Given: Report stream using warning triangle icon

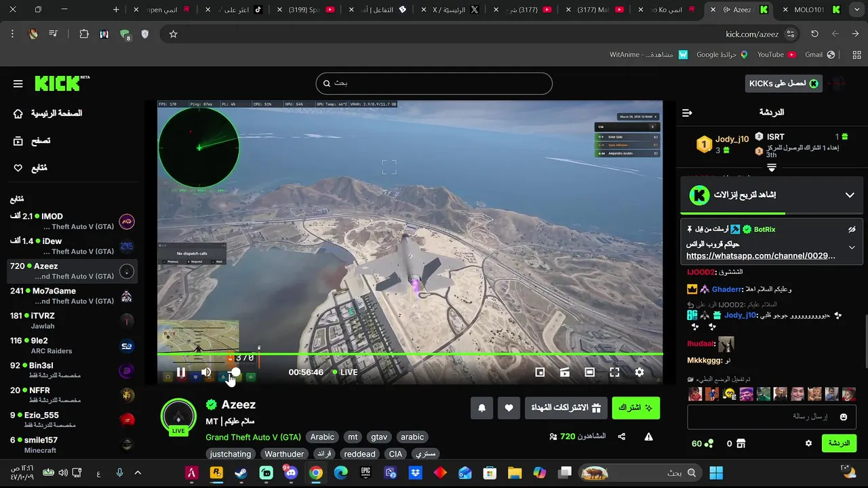Looking at the screenshot, I should point(649,436).
